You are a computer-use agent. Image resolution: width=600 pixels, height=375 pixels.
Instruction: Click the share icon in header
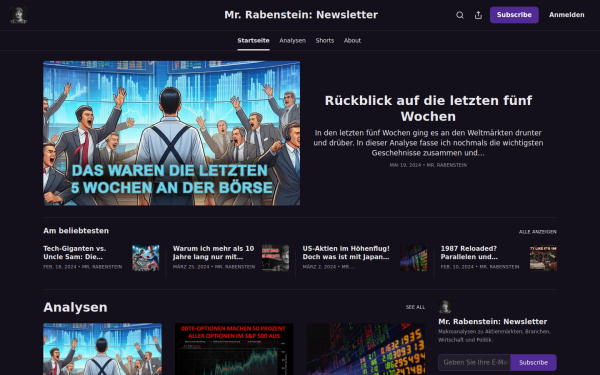[478, 15]
